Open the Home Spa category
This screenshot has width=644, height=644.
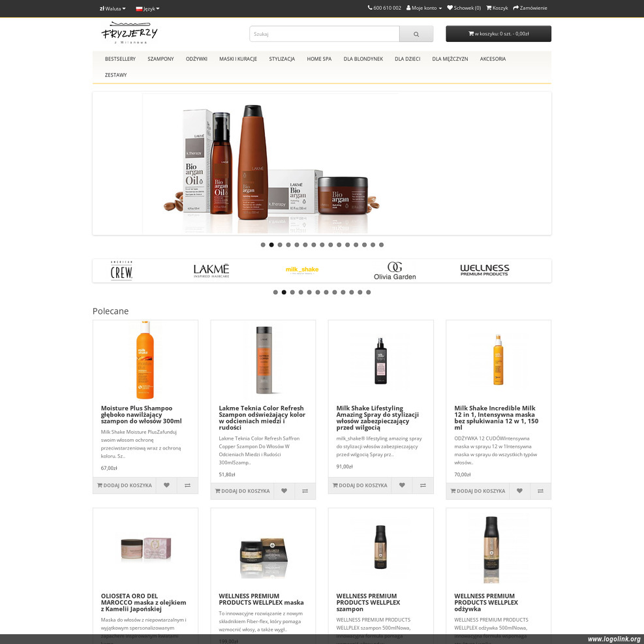coord(319,59)
